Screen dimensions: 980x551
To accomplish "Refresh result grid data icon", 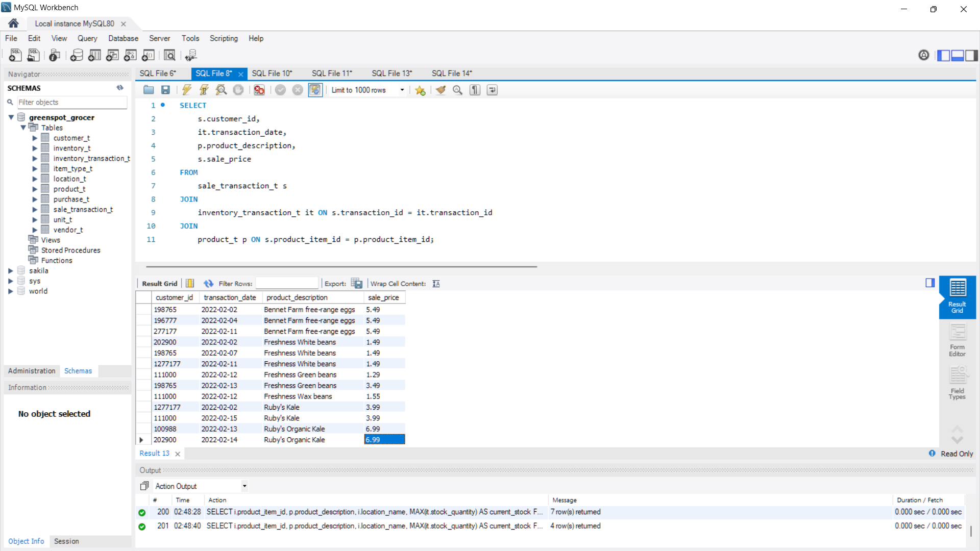I will click(x=208, y=284).
